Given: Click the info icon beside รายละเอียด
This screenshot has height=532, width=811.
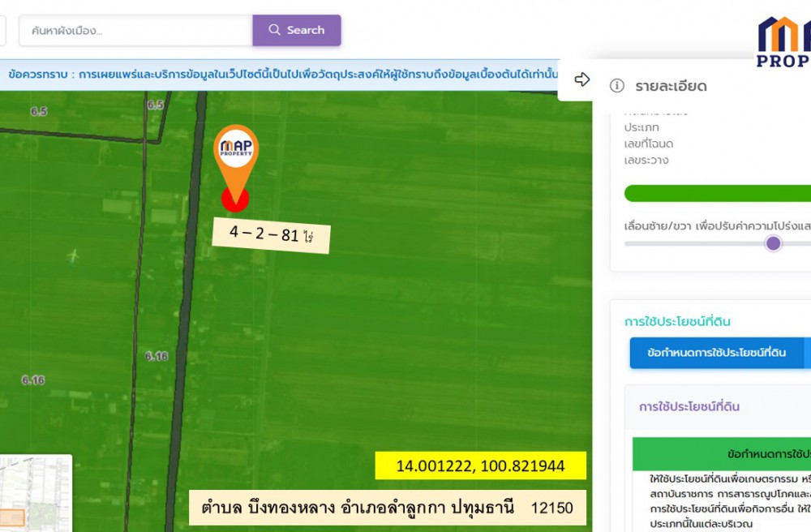Looking at the screenshot, I should click(x=616, y=86).
